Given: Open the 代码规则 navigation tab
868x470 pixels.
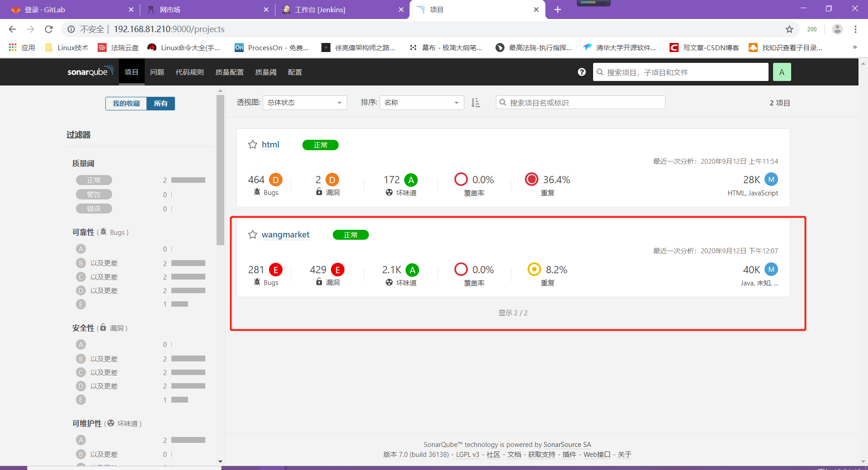Looking at the screenshot, I should (x=190, y=72).
